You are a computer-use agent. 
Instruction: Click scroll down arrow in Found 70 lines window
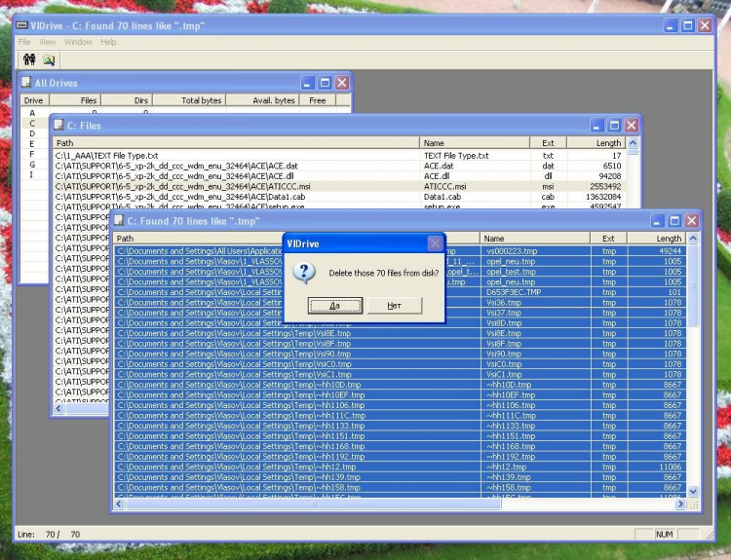(693, 492)
